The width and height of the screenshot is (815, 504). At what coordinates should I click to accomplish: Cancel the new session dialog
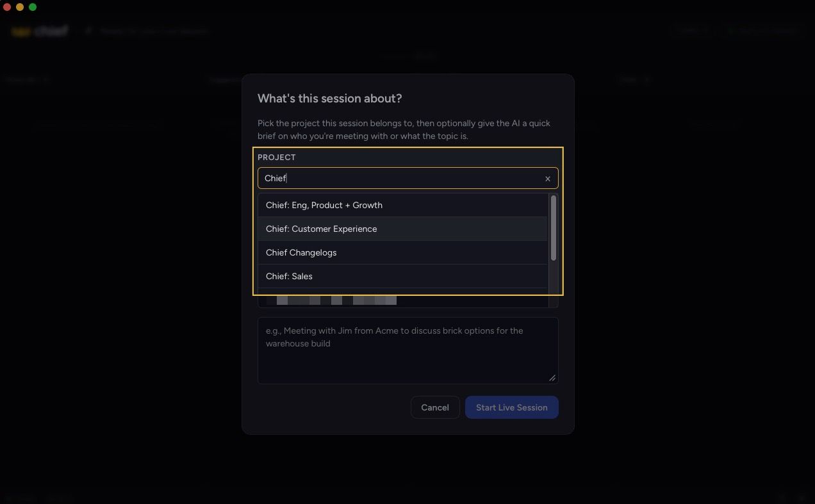pyautogui.click(x=435, y=407)
